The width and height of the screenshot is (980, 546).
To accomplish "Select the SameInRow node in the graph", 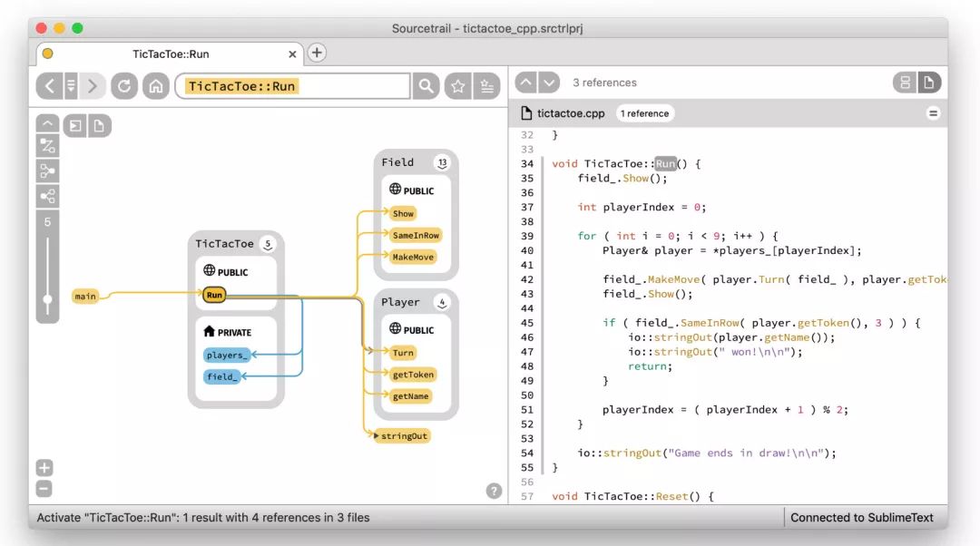I will [416, 236].
